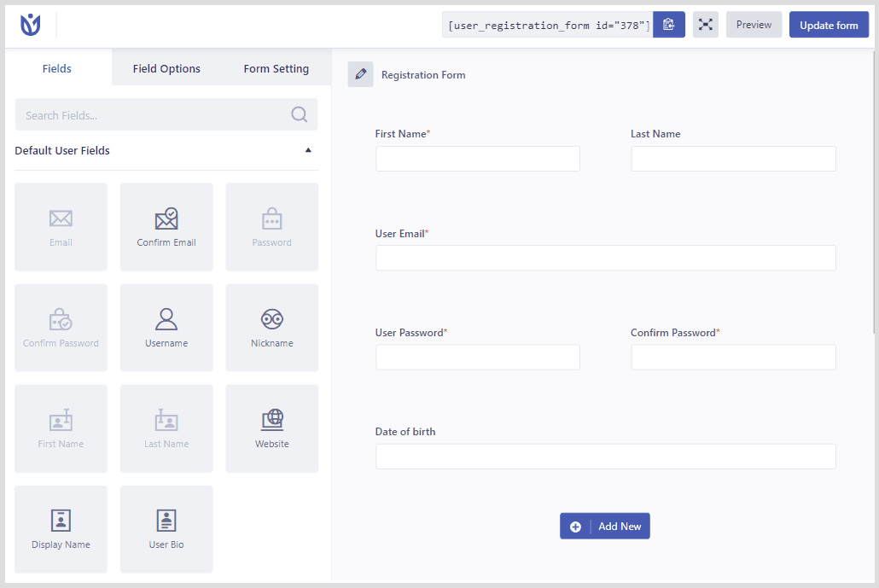Click the Update form button
Image resolution: width=879 pixels, height=588 pixels.
829,25
